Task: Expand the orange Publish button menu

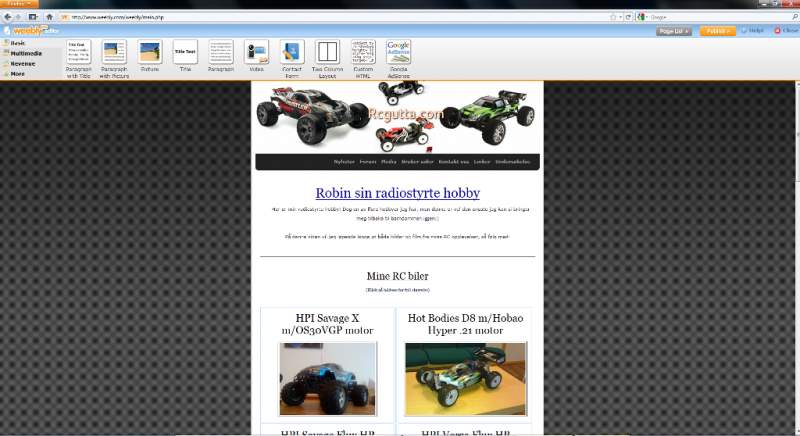Action: [x=716, y=31]
